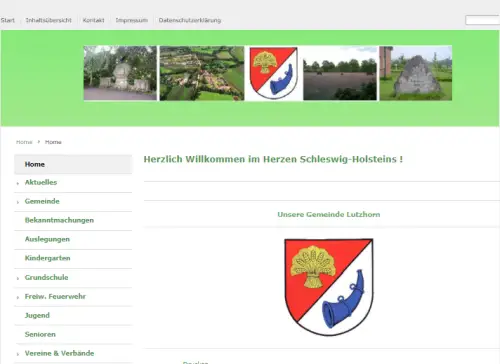Screen dimensions: 500x364
Task: Expand the Vereine & Verbände submenu arrow
Action: click(18, 354)
